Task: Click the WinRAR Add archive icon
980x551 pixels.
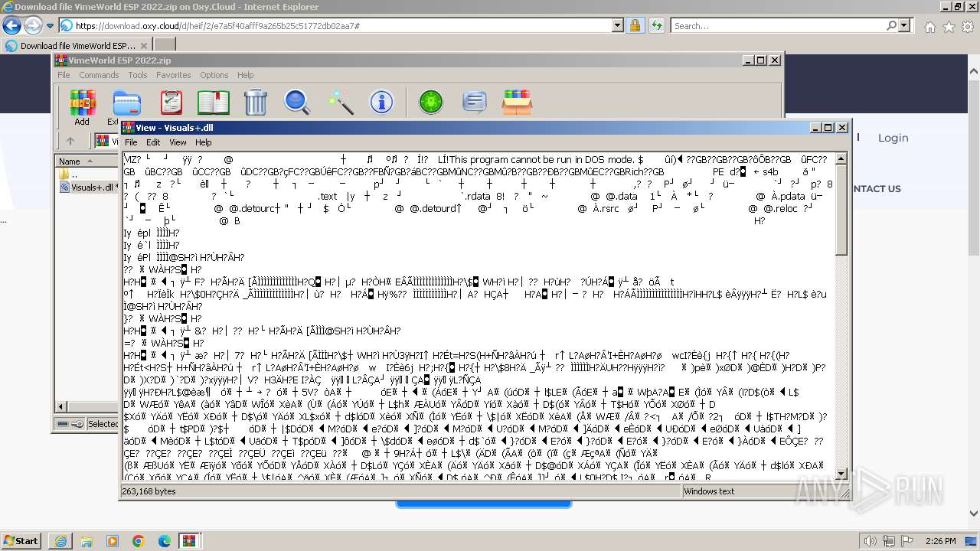Action: tap(82, 103)
